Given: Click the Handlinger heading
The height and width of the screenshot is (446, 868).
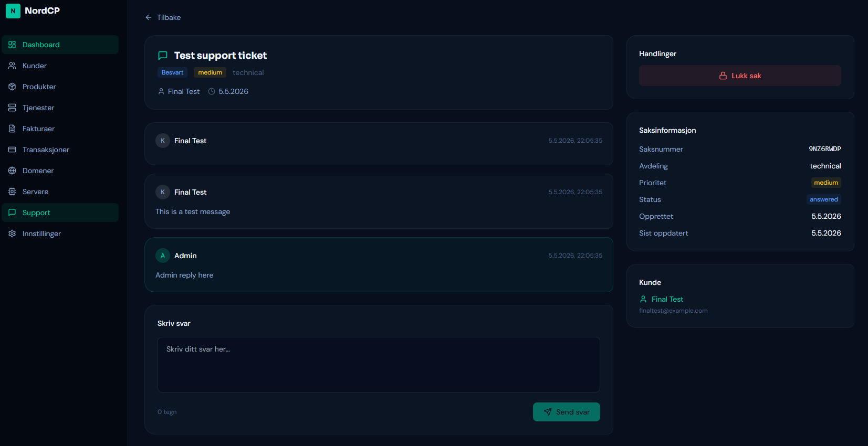Looking at the screenshot, I should coord(657,54).
